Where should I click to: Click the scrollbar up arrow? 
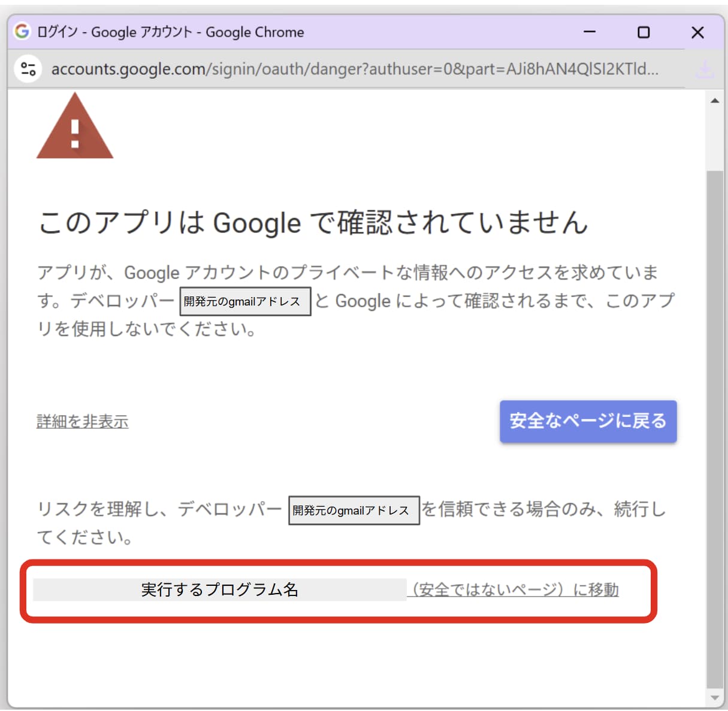[715, 101]
